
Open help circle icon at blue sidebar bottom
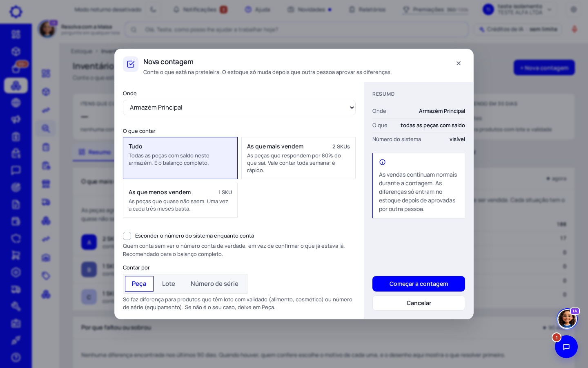16,357
